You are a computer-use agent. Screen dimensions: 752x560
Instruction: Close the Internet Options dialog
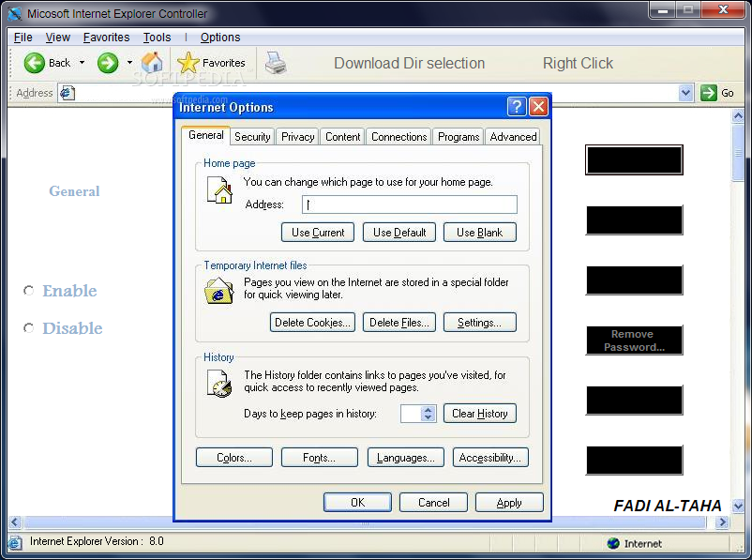coord(538,107)
